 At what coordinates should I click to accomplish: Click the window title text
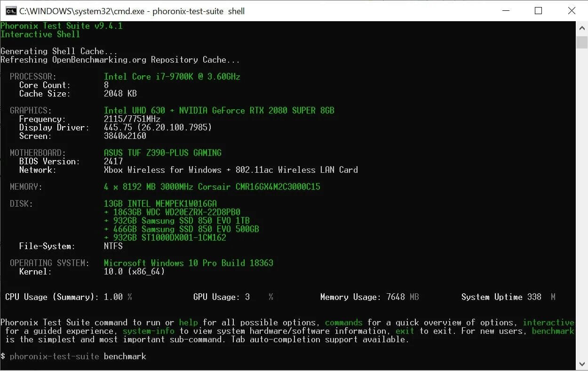(132, 11)
